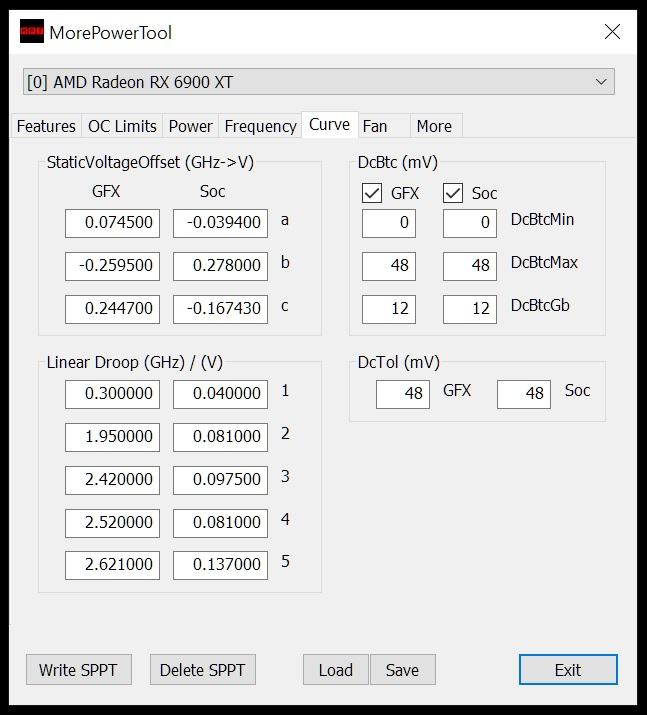Click Linear Droop row 2 frequency 1.950000
Image resolution: width=647 pixels, height=715 pixels.
pyautogui.click(x=112, y=437)
